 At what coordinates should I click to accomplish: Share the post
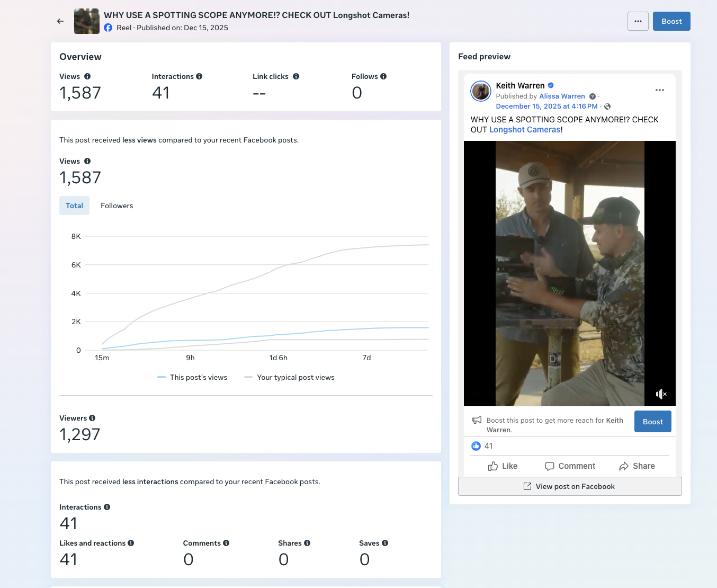click(x=637, y=466)
